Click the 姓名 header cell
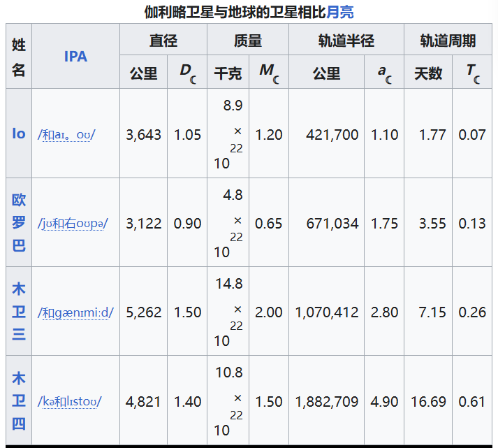 [19, 57]
